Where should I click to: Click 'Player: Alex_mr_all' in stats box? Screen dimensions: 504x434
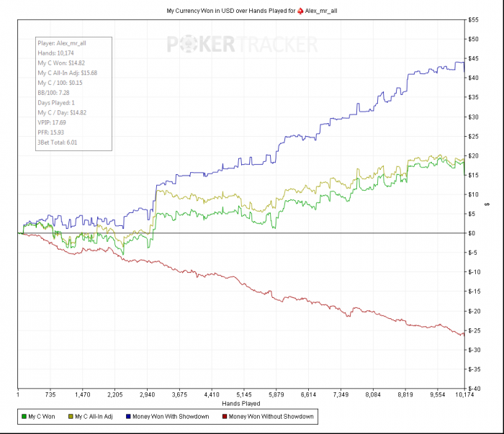coord(62,43)
